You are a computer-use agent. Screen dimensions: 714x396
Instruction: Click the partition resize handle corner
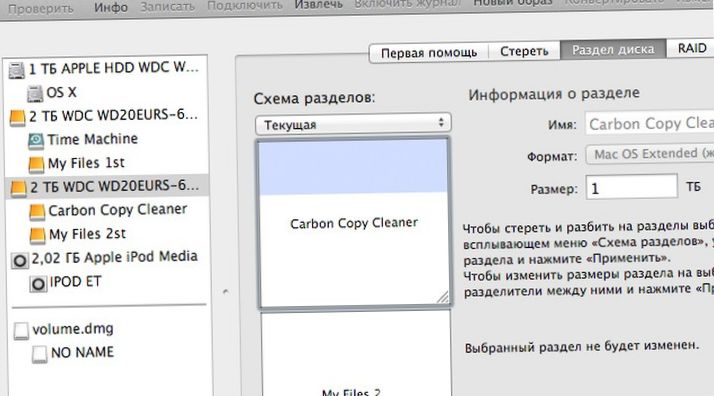(442, 297)
